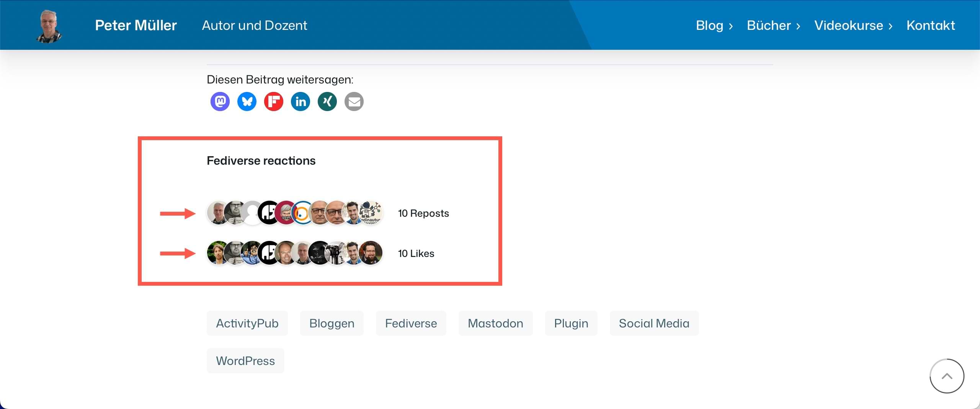Click the Bluesky butterfly share icon
Viewport: 980px width, 409px height.
click(247, 101)
